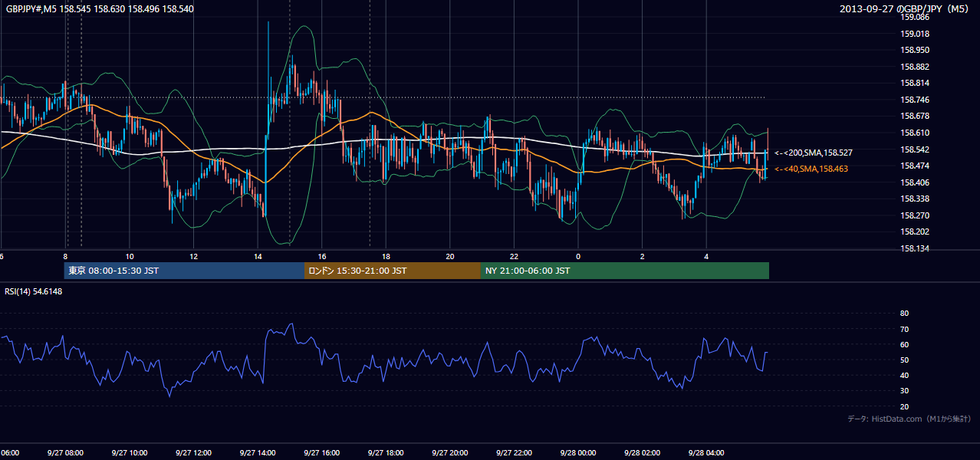Click the 158.474 price axis label
This screenshot has height=460, width=980.
914,166
